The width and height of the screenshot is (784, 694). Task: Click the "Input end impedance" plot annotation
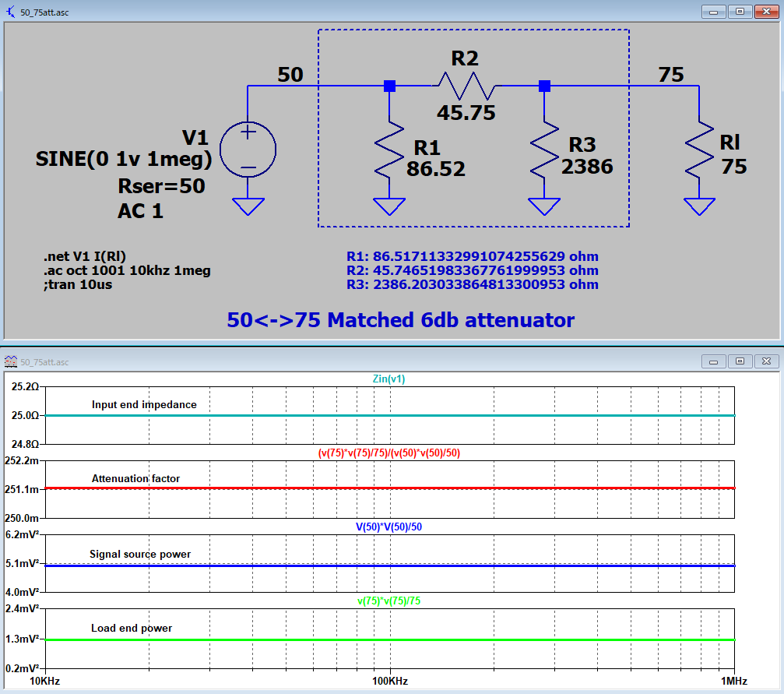(x=144, y=404)
